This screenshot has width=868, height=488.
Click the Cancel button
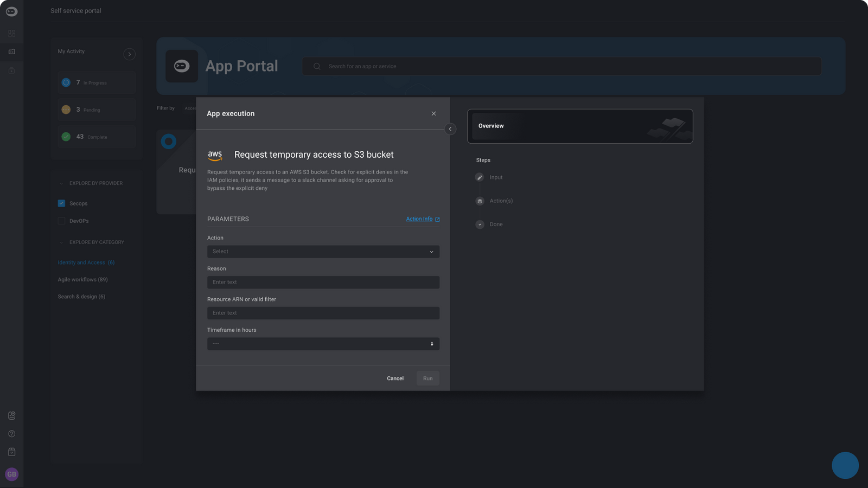click(395, 378)
